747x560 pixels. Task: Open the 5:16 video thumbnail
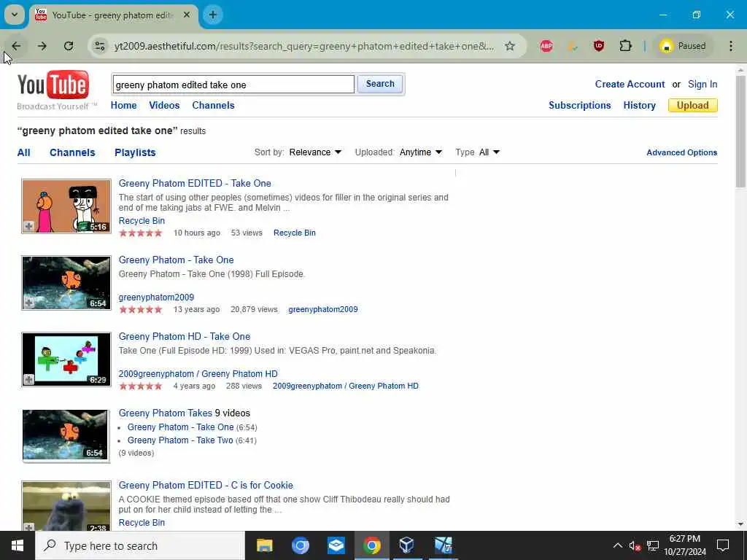point(66,206)
